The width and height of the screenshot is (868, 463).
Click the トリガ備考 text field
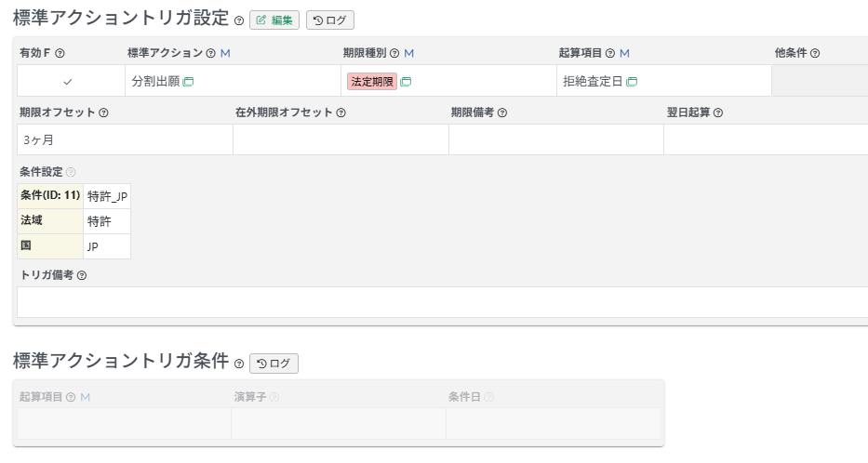(x=442, y=302)
